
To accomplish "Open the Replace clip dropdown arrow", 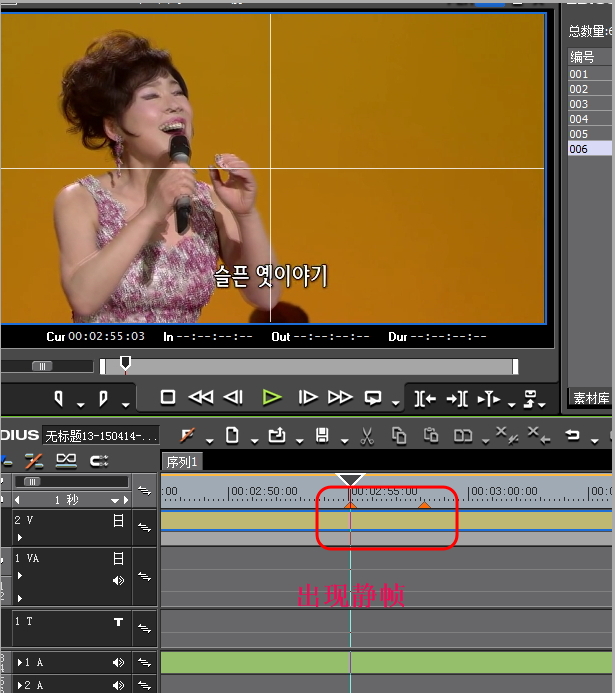I will click(486, 441).
